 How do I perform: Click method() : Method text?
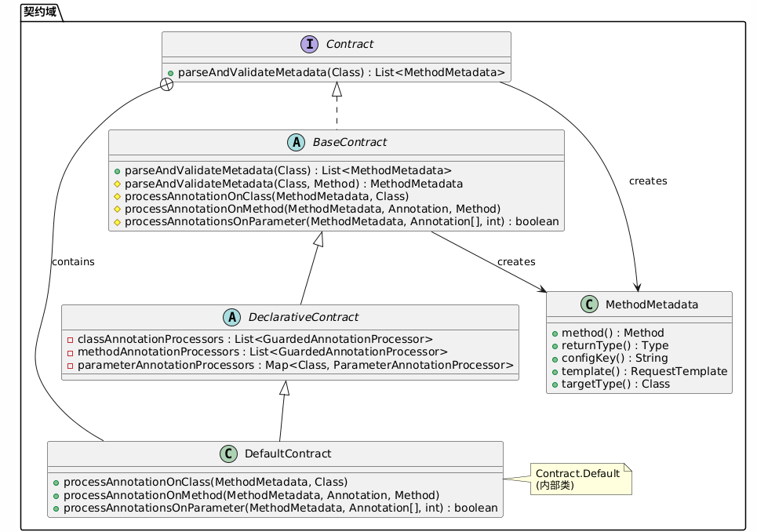[x=613, y=333]
